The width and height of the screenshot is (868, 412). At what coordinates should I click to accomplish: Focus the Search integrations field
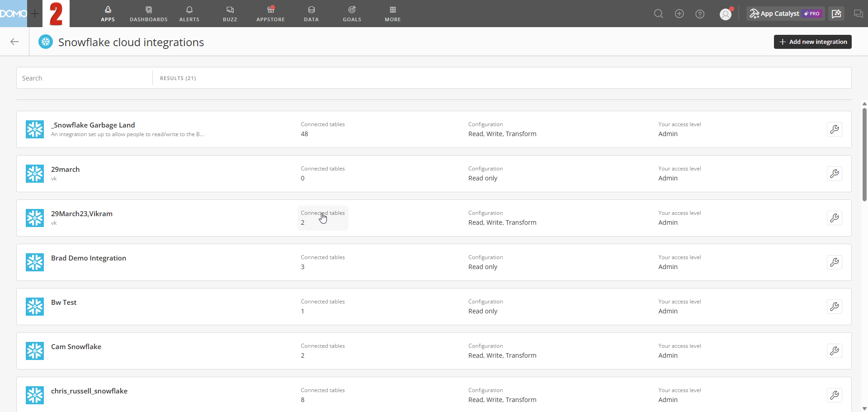click(85, 78)
